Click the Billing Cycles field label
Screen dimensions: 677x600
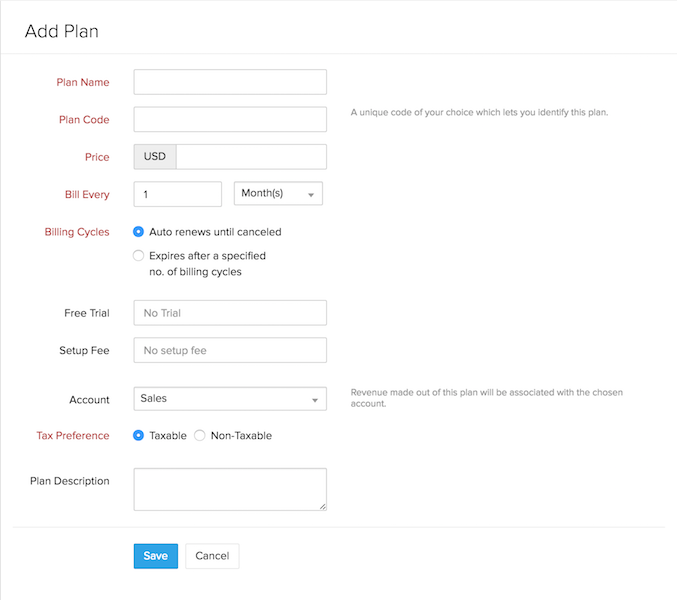coord(77,232)
